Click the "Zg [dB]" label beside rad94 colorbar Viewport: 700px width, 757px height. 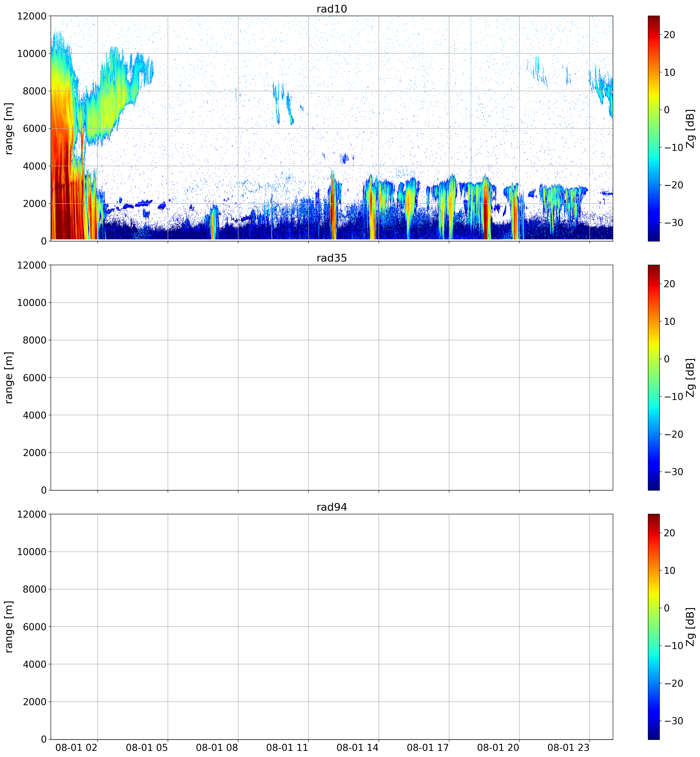[690, 627]
